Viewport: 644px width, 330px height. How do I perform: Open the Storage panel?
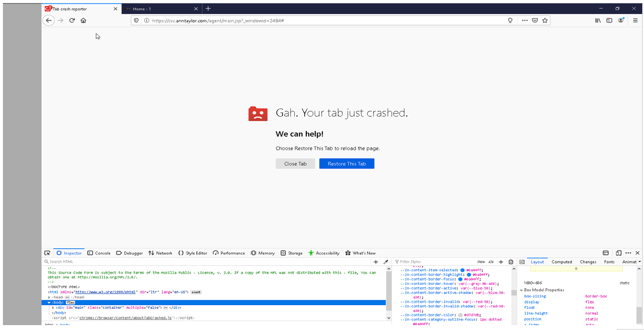(292, 253)
